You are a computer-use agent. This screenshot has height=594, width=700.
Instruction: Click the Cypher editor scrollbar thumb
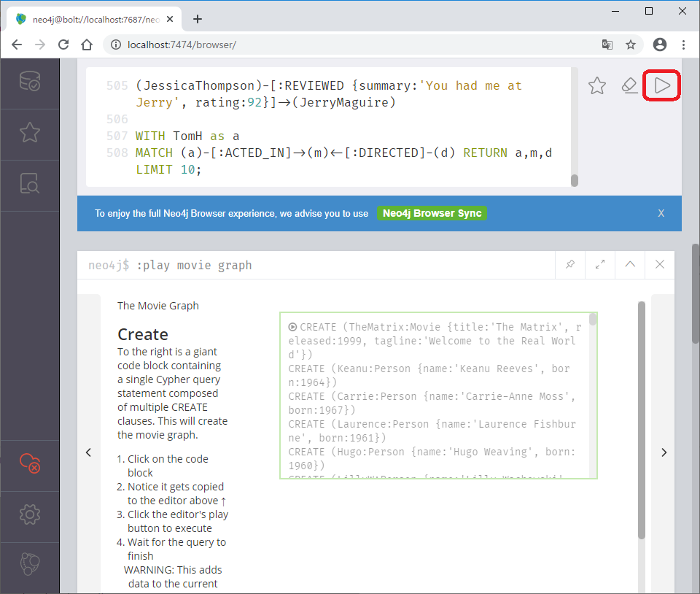[575, 180]
